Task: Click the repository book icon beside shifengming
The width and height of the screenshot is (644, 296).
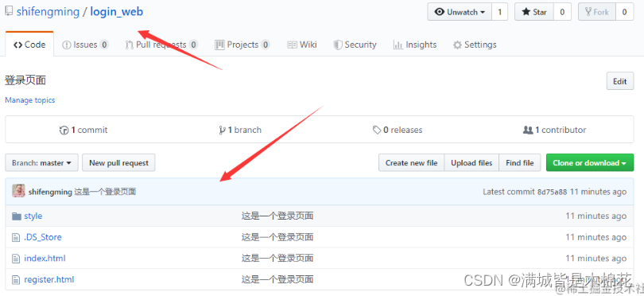Action: tap(9, 11)
